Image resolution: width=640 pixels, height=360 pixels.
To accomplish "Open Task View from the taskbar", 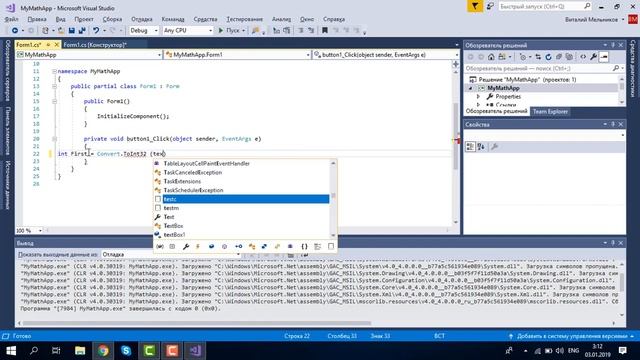I will (56, 351).
